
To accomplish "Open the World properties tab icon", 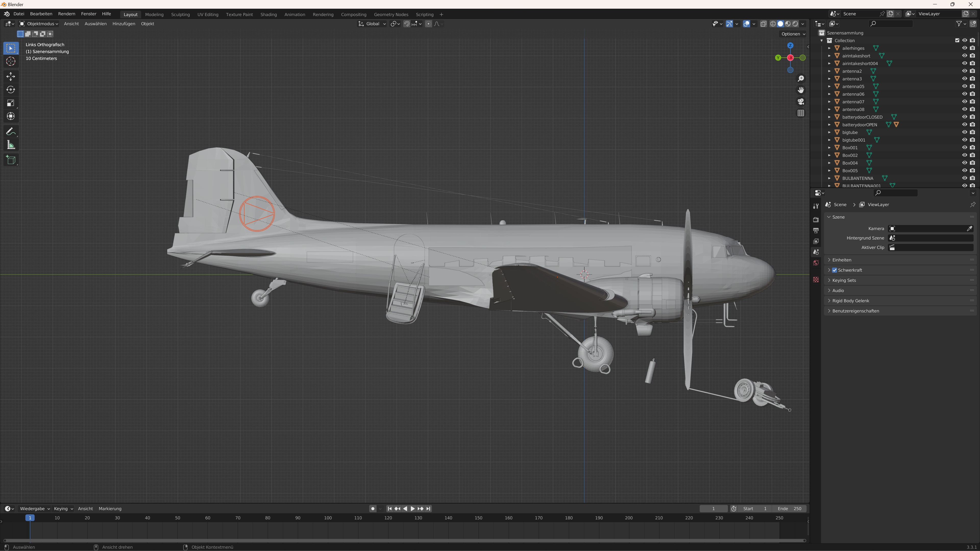I will 816,263.
